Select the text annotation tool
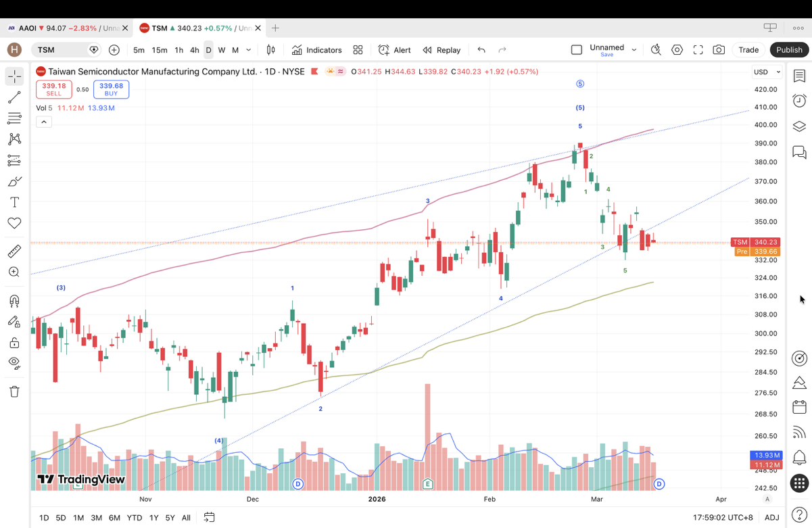The height and width of the screenshot is (528, 812). pos(14,202)
